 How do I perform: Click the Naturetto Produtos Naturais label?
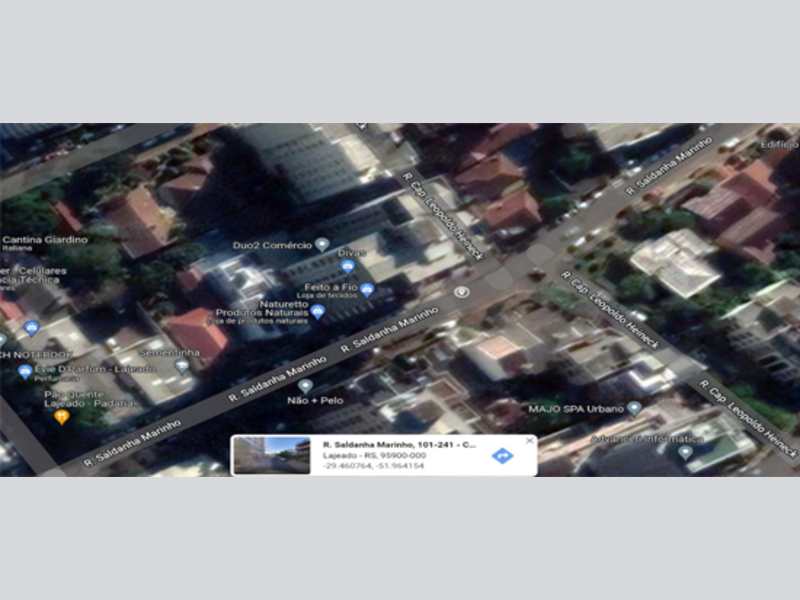pos(262,308)
